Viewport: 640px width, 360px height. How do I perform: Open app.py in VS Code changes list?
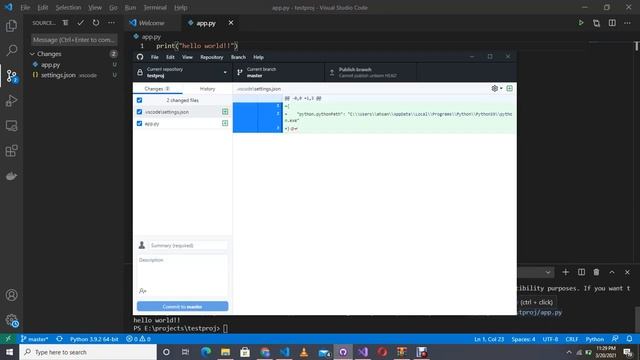[x=51, y=64]
